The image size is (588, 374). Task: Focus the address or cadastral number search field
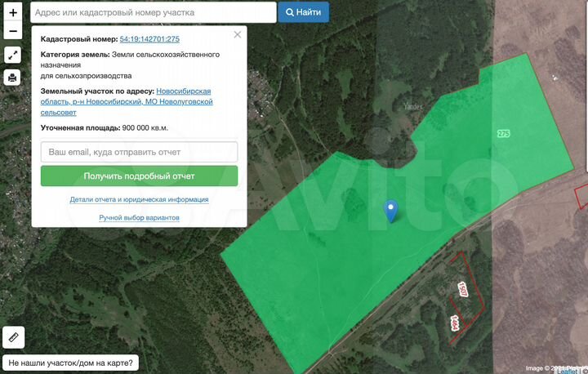pyautogui.click(x=154, y=12)
